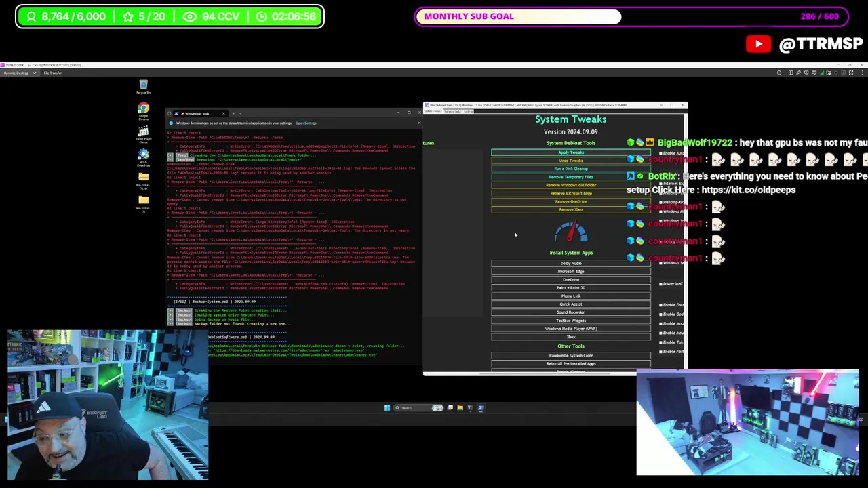Toggle the Enable Fast... checkbox

(661, 352)
